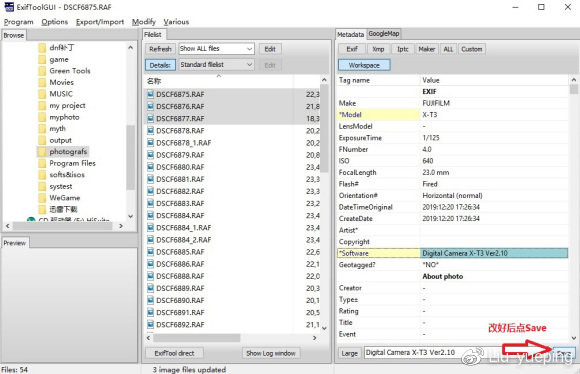Show Xmp metadata group
Viewport: 580px width, 374px height.
coord(378,49)
